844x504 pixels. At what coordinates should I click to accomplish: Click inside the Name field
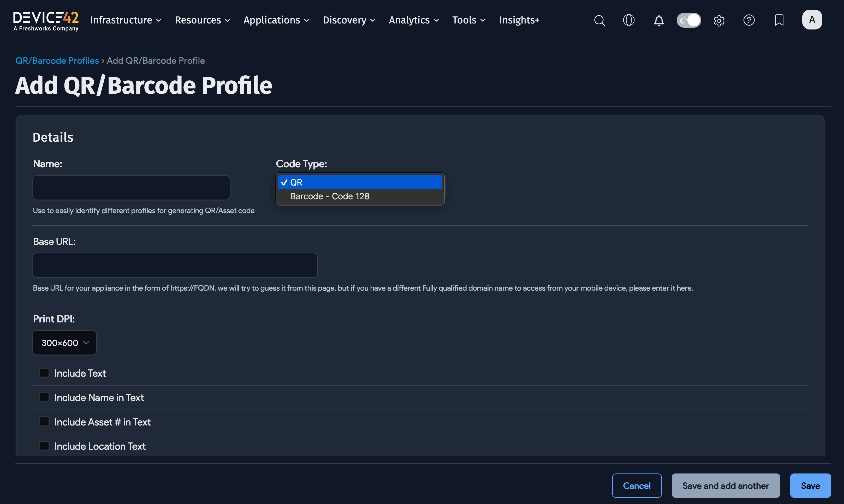131,187
